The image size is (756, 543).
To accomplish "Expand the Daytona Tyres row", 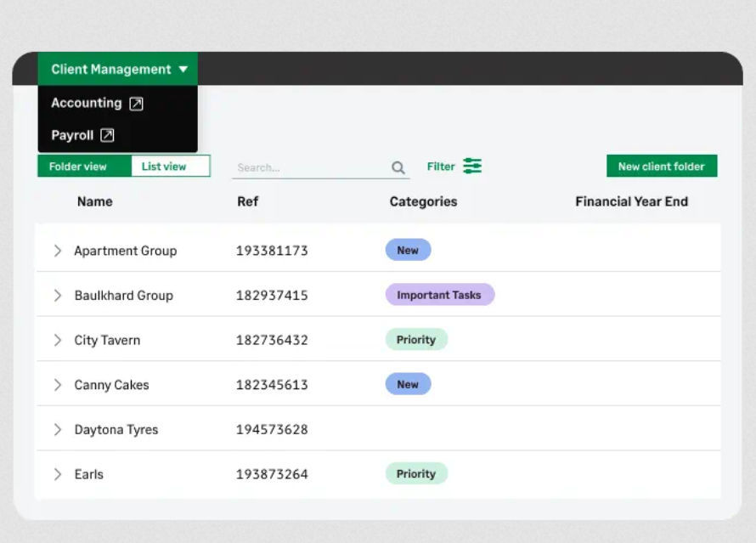I will (58, 429).
